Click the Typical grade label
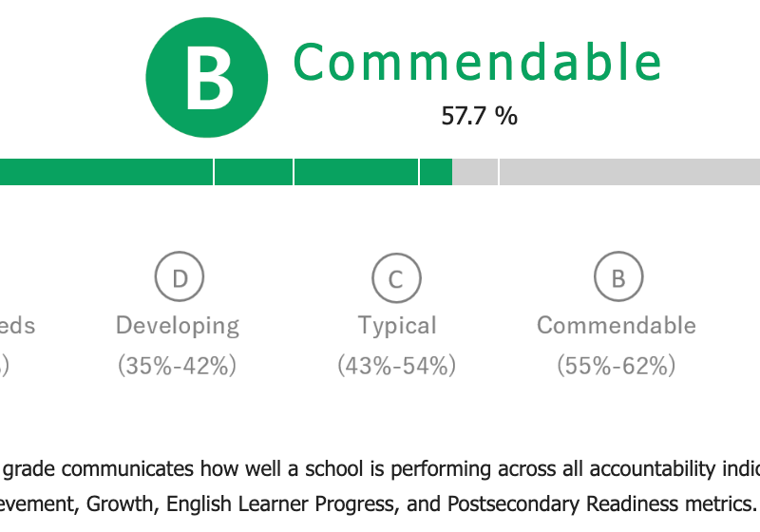 click(397, 326)
